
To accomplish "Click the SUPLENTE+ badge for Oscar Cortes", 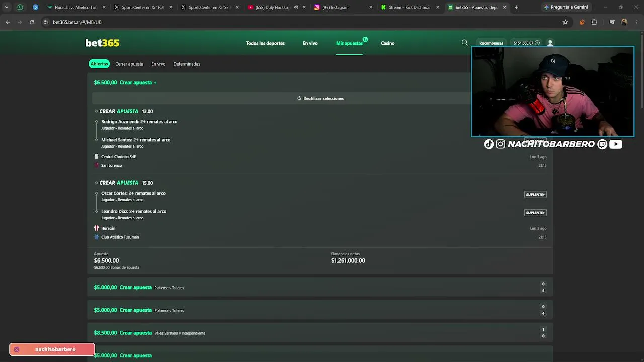I will click(535, 195).
